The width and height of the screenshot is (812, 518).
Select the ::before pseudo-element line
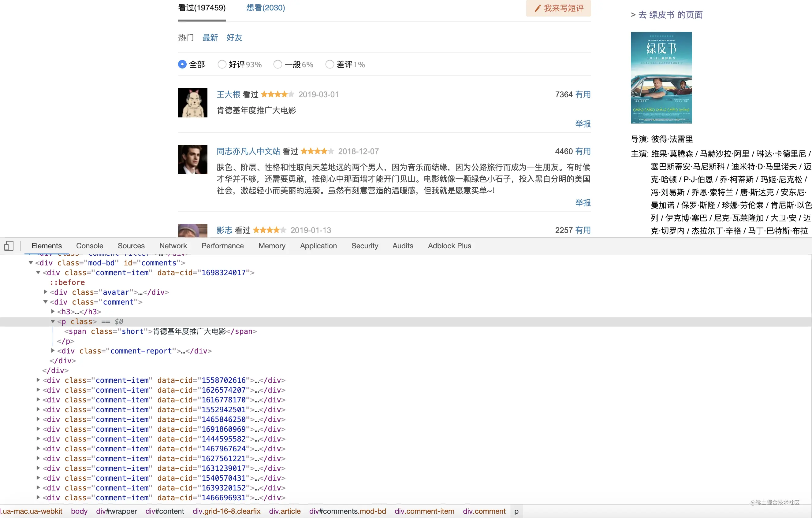click(x=67, y=282)
